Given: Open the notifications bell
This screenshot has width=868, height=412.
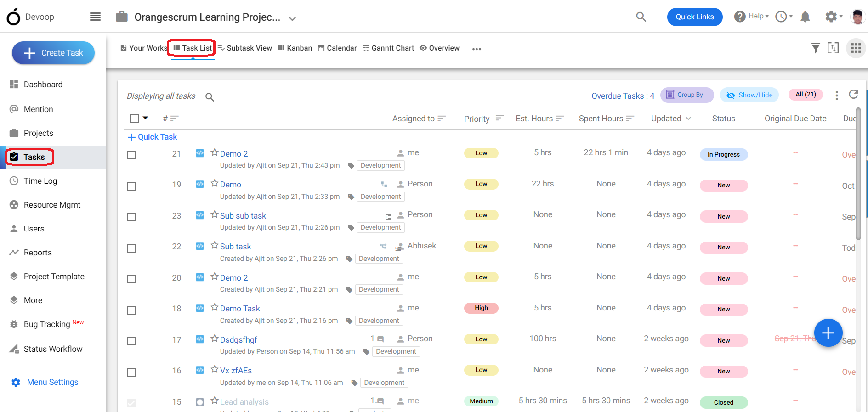Looking at the screenshot, I should point(805,17).
